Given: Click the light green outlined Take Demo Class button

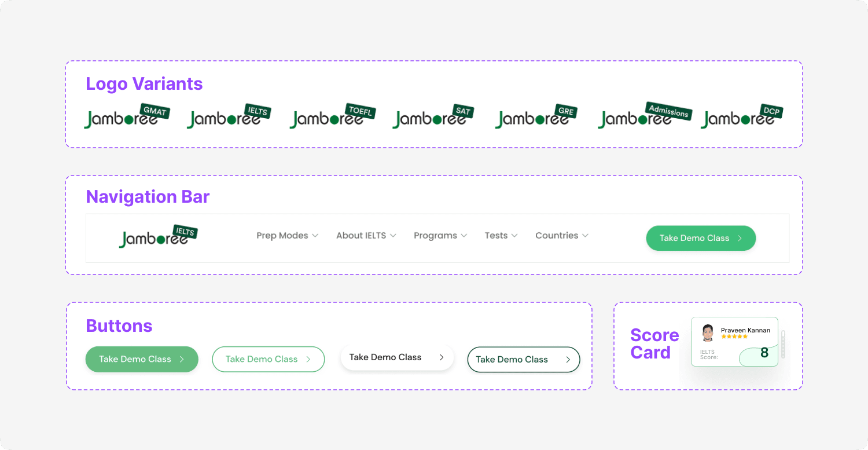Looking at the screenshot, I should (x=269, y=359).
